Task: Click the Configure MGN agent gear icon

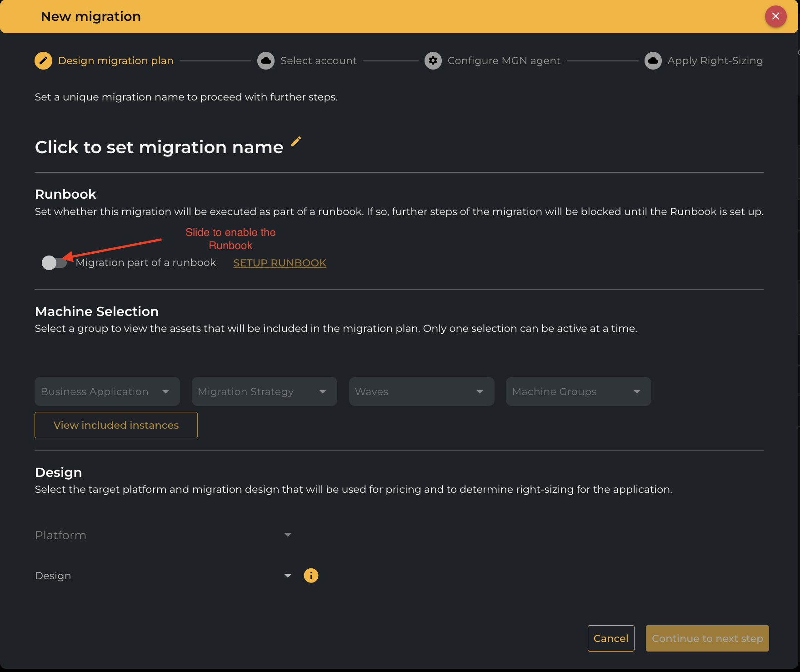Action: [433, 60]
